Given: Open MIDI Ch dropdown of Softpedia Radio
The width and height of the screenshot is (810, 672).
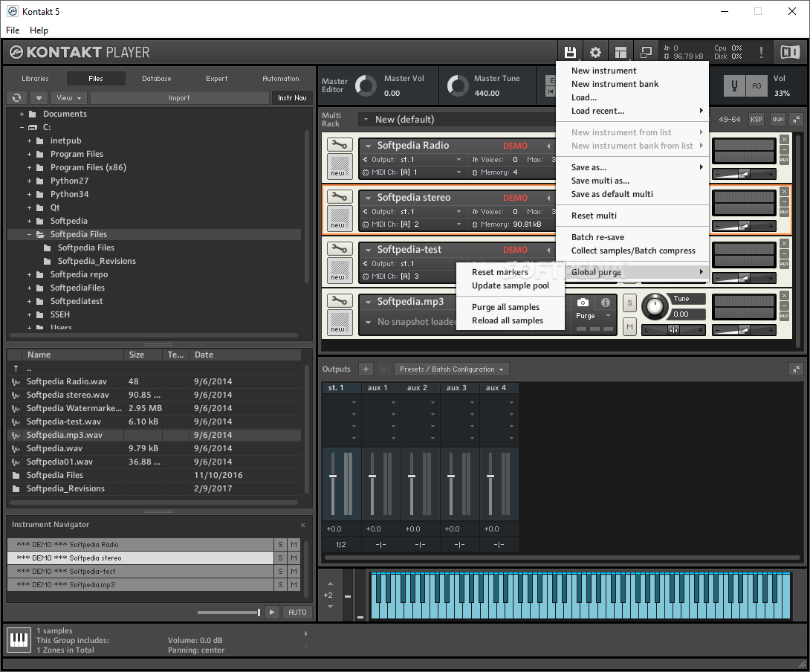Looking at the screenshot, I should click(412, 172).
